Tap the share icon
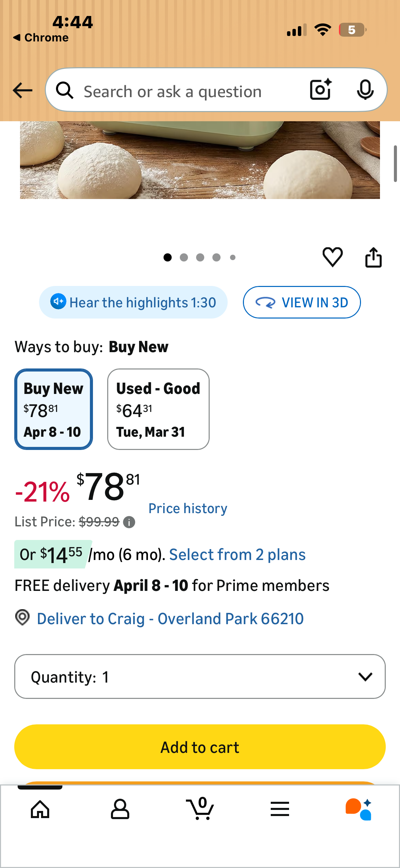The image size is (400, 868). [x=373, y=257]
